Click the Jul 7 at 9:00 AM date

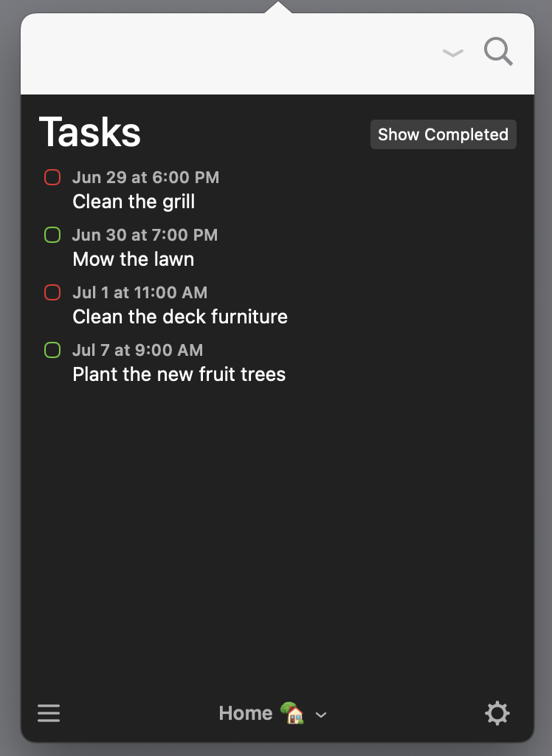138,350
